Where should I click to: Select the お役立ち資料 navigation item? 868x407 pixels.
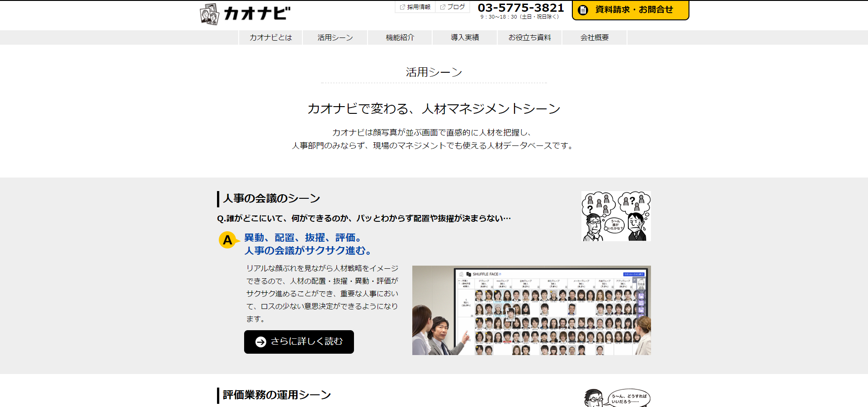click(530, 37)
